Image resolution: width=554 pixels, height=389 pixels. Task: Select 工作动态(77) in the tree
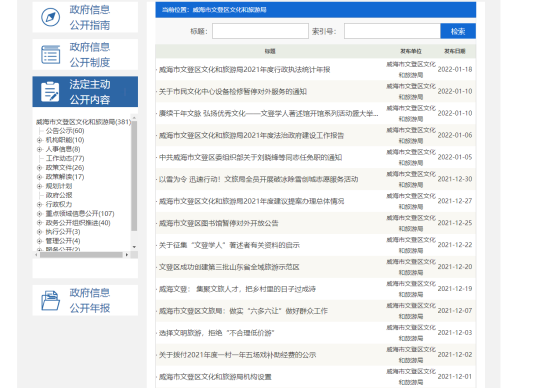[65, 158]
